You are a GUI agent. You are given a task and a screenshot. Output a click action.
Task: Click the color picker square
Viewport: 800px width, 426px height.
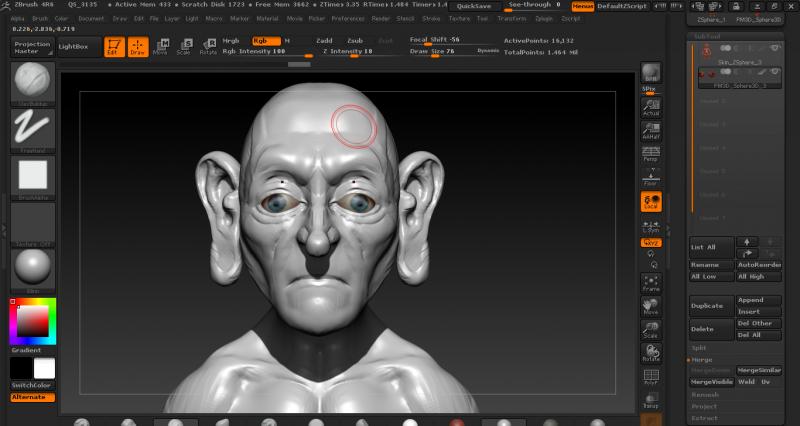pyautogui.click(x=33, y=320)
